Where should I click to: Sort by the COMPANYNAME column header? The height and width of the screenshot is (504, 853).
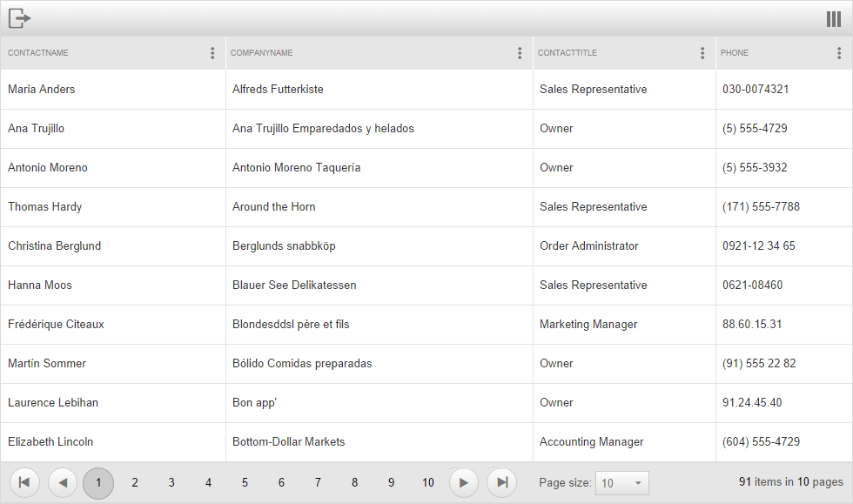click(x=262, y=53)
